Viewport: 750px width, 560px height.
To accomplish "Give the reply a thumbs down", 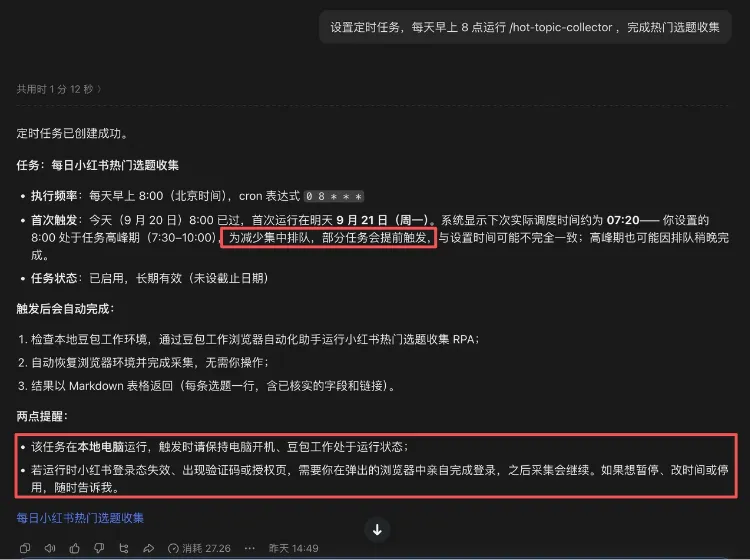I will tap(99, 548).
